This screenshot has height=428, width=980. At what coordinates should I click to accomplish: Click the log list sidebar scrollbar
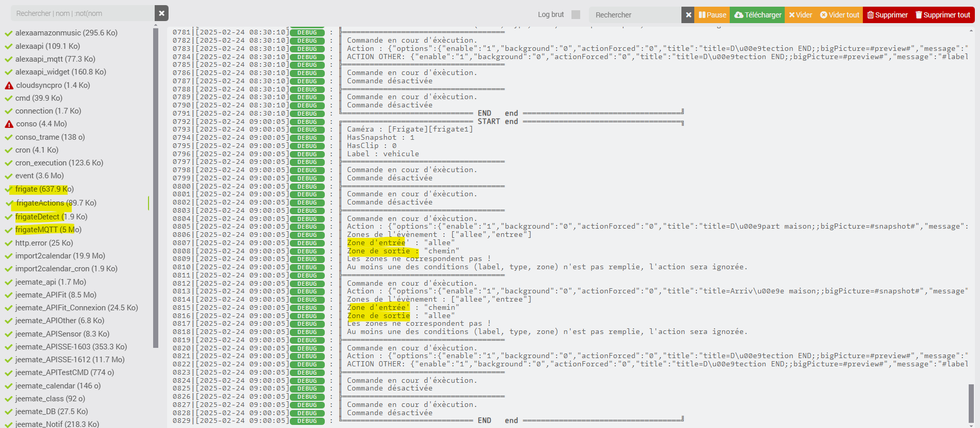point(156,188)
